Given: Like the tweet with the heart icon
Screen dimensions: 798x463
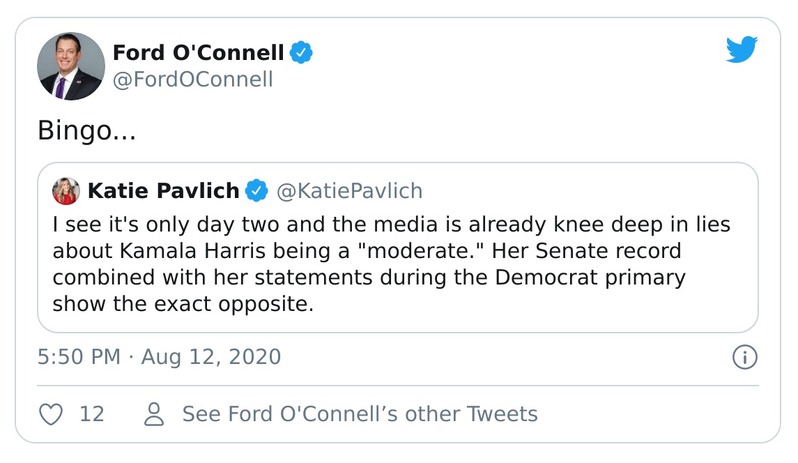Looking at the screenshot, I should (51, 413).
